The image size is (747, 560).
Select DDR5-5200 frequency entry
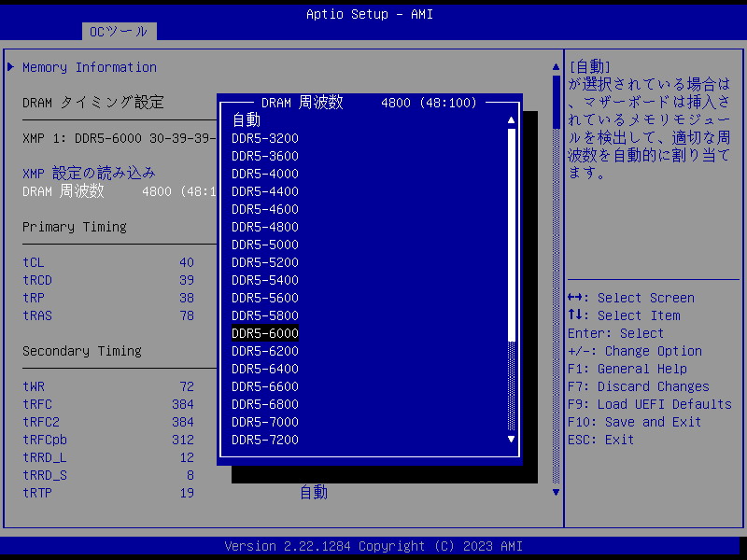(265, 262)
